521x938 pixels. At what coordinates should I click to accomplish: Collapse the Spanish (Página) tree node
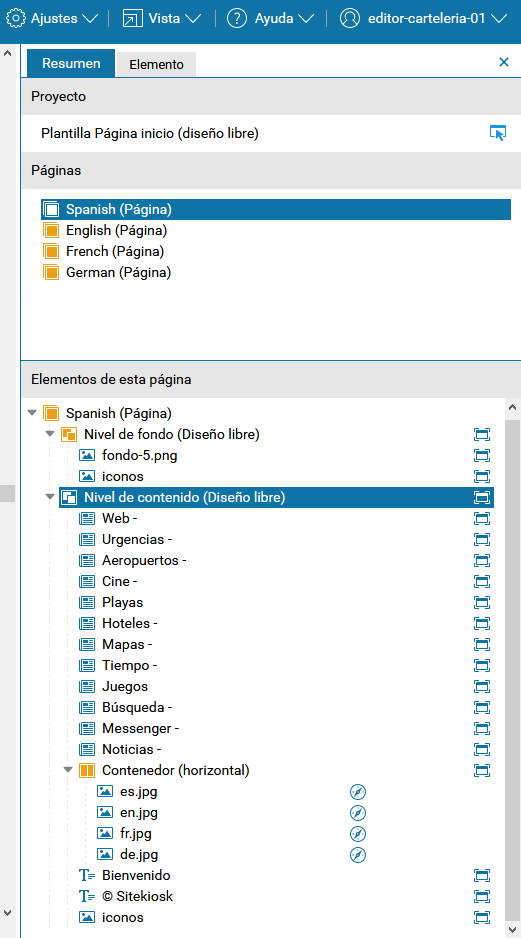coord(32,413)
